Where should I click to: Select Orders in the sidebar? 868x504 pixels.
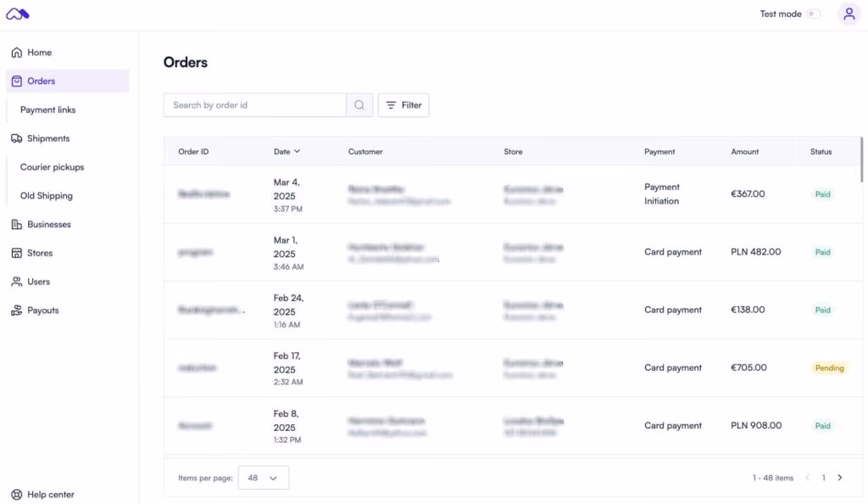(68, 81)
